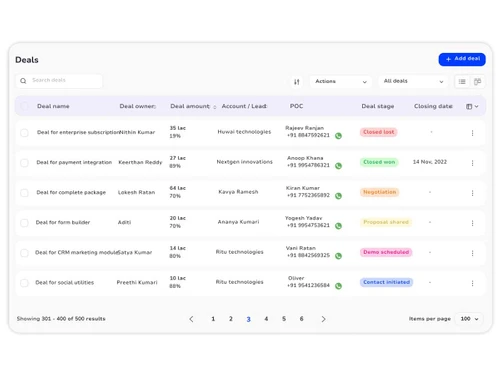Open Deal for complete package
The image size is (500, 375).
pyautogui.click(x=71, y=192)
